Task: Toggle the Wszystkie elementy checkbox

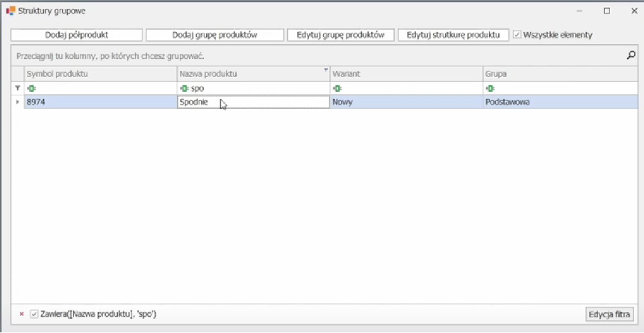Action: [517, 35]
